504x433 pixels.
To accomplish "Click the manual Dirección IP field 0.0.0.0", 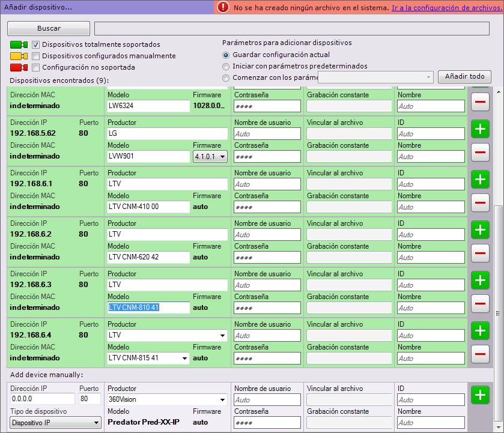I will click(x=42, y=399).
